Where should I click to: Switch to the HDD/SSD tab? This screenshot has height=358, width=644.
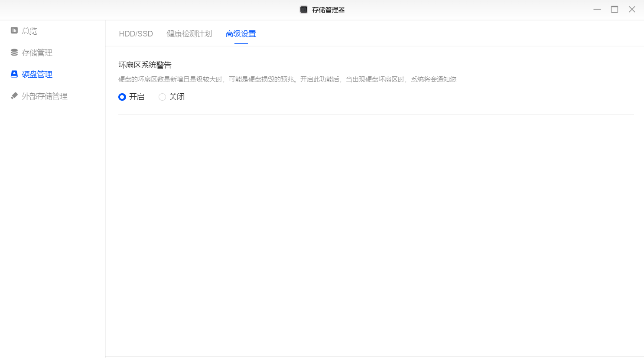136,34
